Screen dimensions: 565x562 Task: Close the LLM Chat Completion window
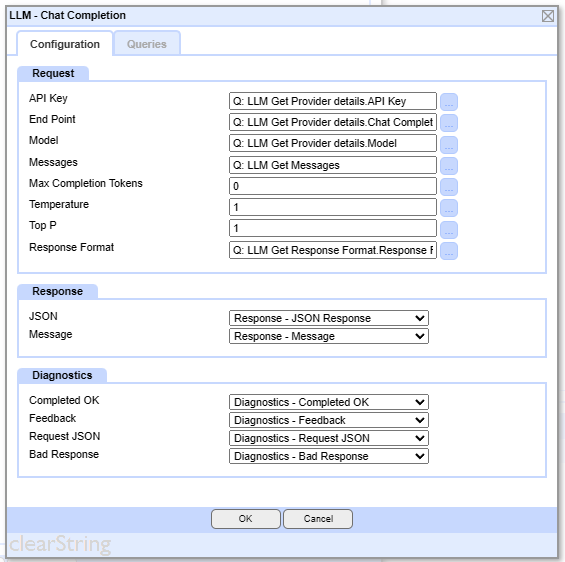click(548, 16)
